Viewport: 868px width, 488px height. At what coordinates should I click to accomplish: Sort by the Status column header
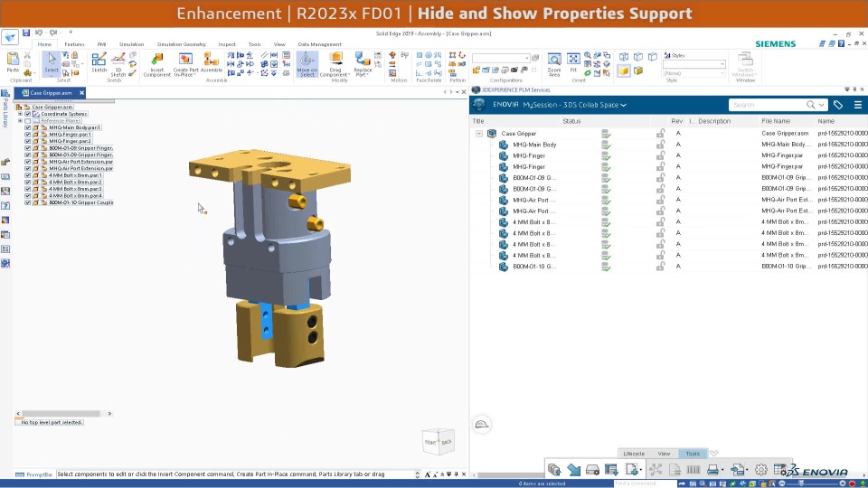571,121
